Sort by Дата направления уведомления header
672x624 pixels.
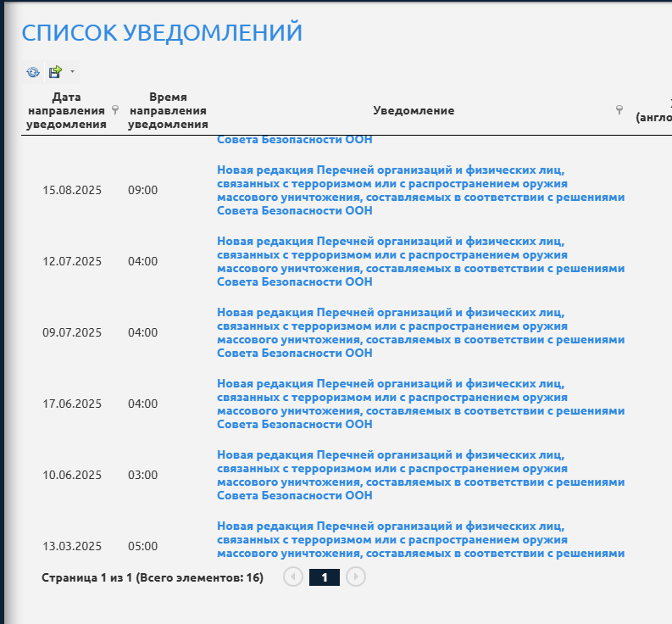(x=66, y=111)
